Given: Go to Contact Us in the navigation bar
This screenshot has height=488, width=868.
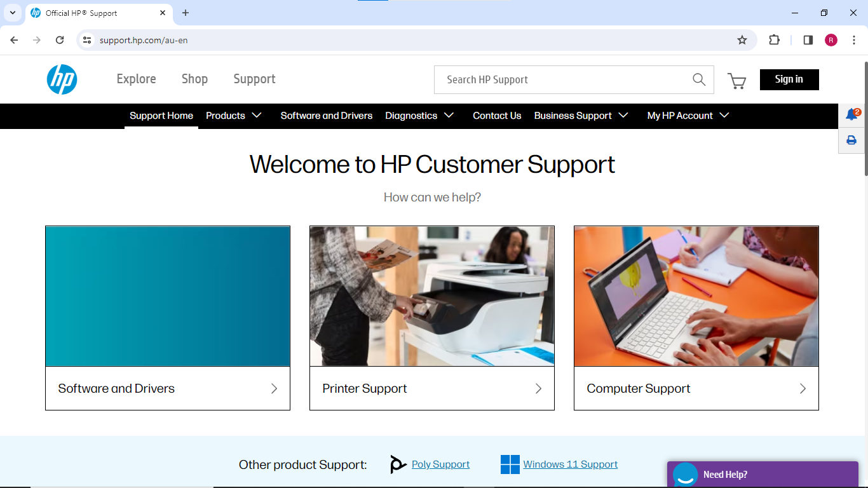Looking at the screenshot, I should coord(497,116).
